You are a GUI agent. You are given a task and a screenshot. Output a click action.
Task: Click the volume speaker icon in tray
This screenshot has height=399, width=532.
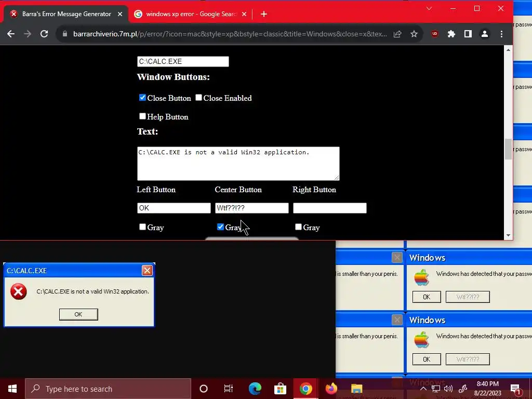pyautogui.click(x=448, y=389)
